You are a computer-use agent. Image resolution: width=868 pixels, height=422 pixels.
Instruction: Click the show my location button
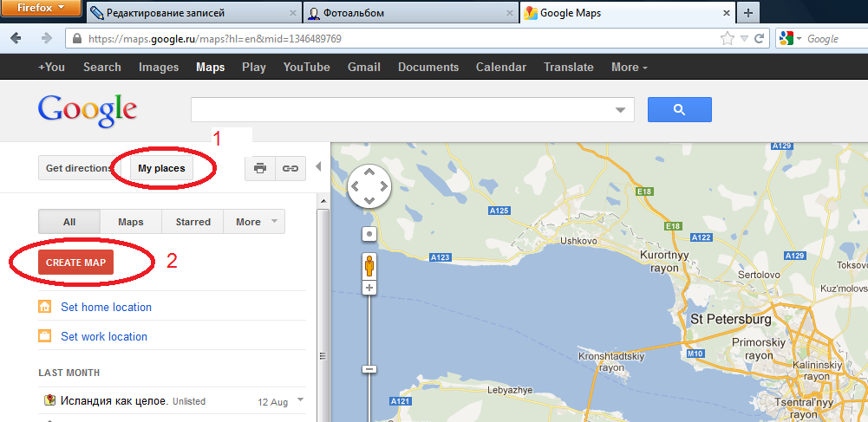369,234
